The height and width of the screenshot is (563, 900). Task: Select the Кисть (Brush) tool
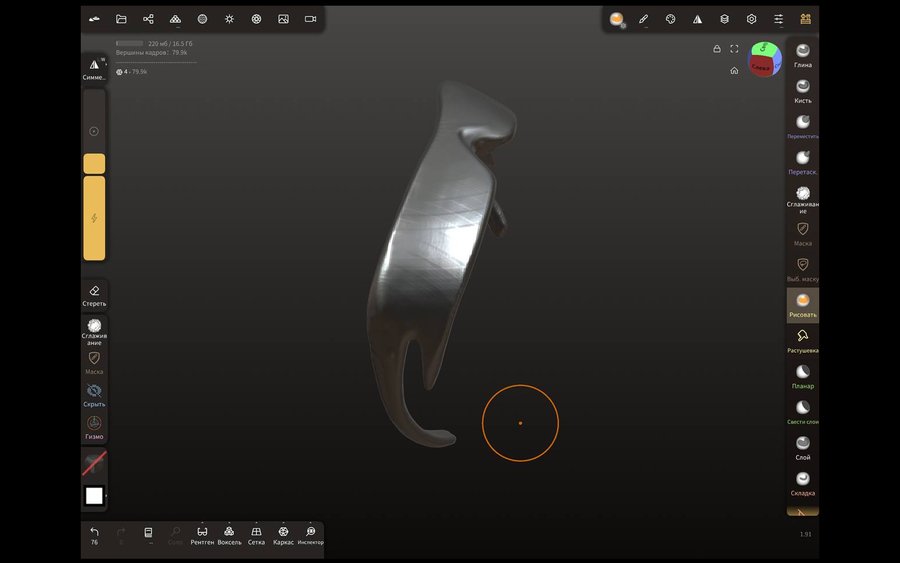802,91
